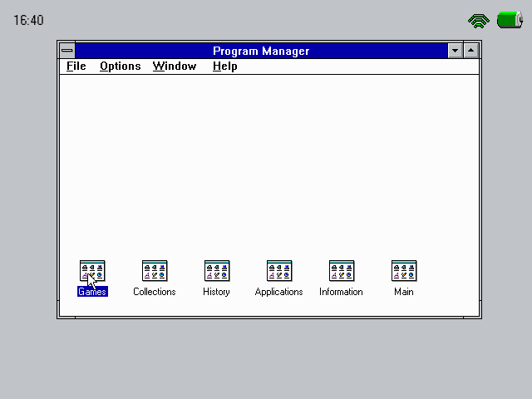Click the Program Manager title bar
The image size is (532, 399).
[x=261, y=51]
